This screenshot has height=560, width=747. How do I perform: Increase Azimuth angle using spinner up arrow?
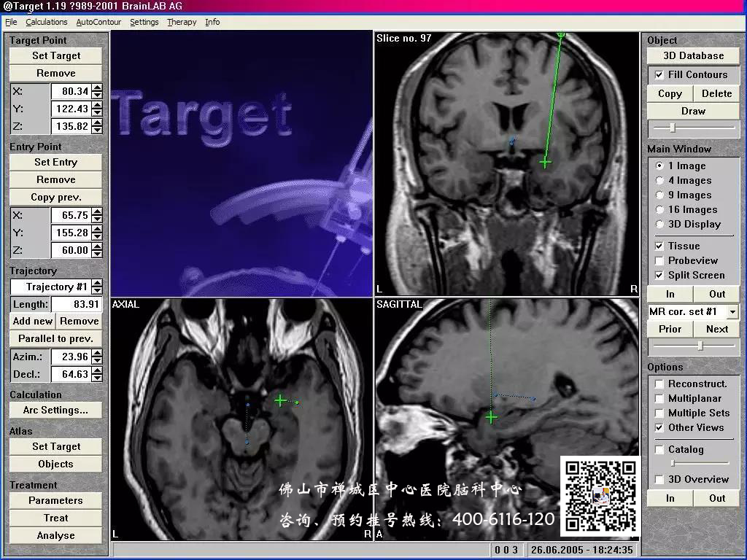pyautogui.click(x=97, y=353)
